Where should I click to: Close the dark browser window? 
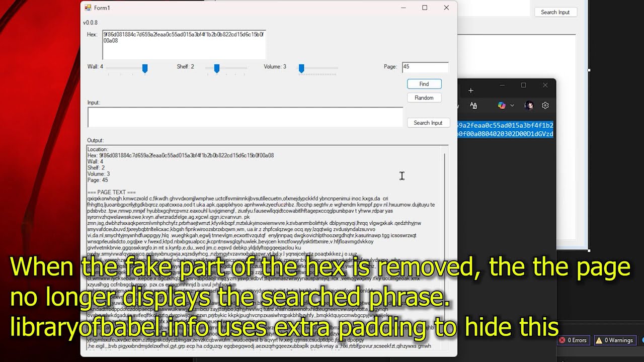[x=545, y=85]
